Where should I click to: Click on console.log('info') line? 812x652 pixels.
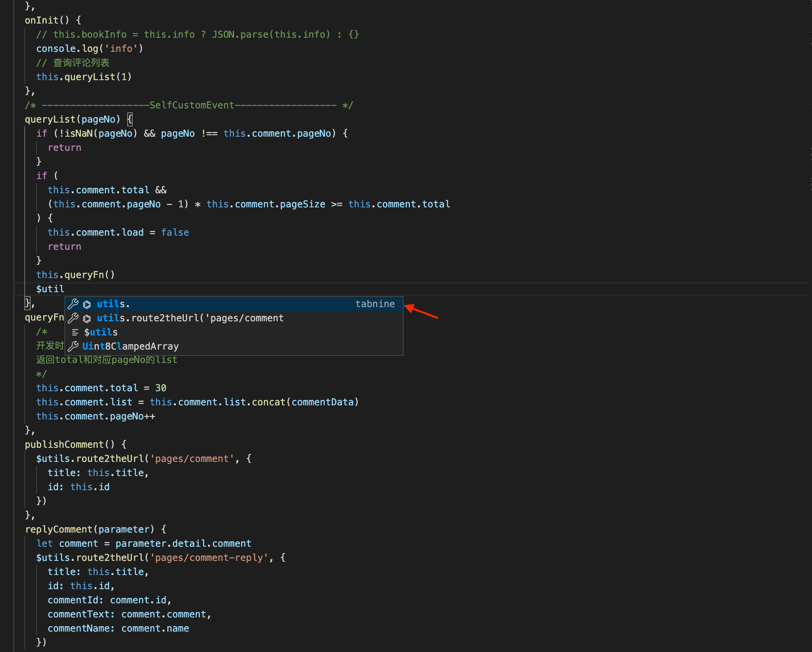click(x=90, y=49)
